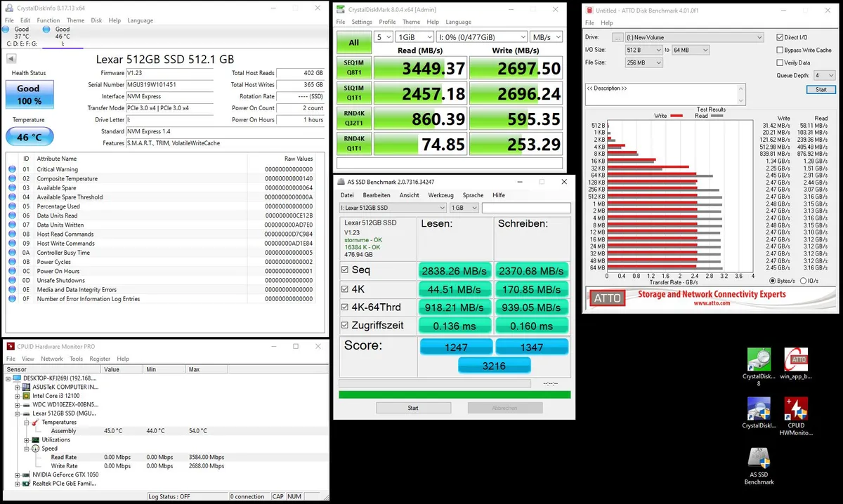
Task: Open the CPUID HWMonitor desktop icon
Action: [796, 416]
